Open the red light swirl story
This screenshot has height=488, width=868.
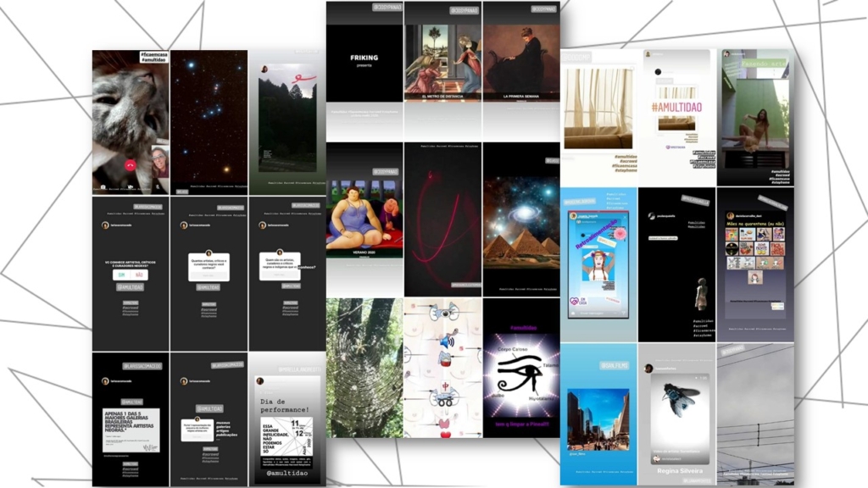442,219
